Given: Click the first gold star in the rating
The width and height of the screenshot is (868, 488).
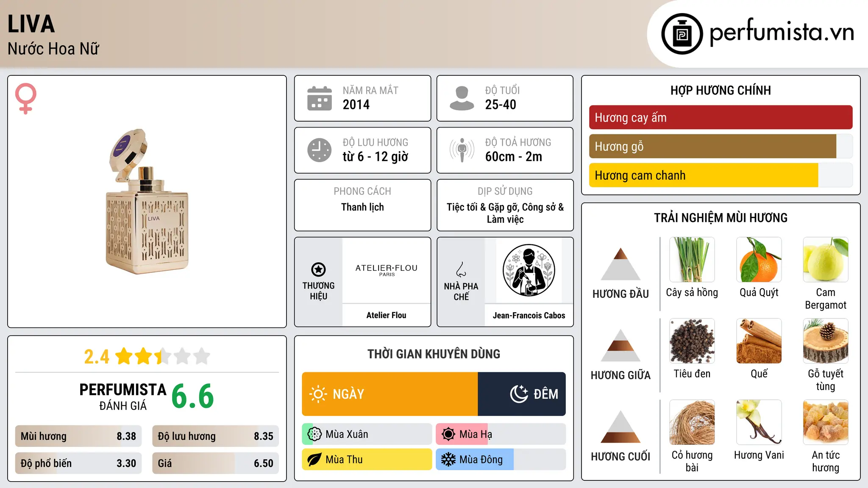Looking at the screenshot, I should pos(124,356).
